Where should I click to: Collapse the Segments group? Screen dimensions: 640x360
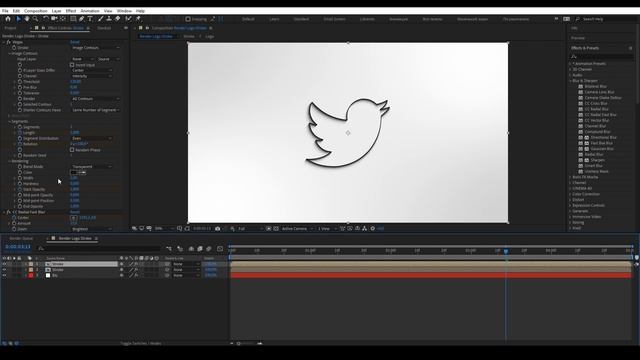click(x=10, y=121)
